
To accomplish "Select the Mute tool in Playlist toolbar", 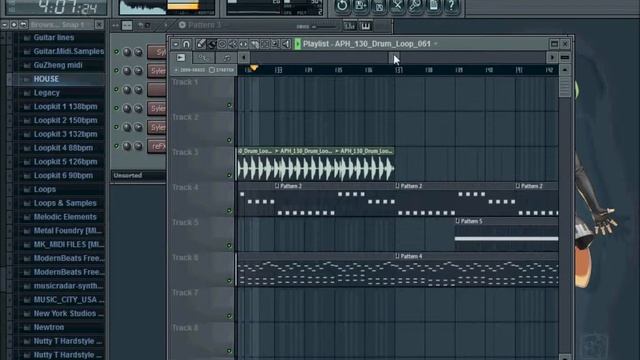I will click(233, 44).
